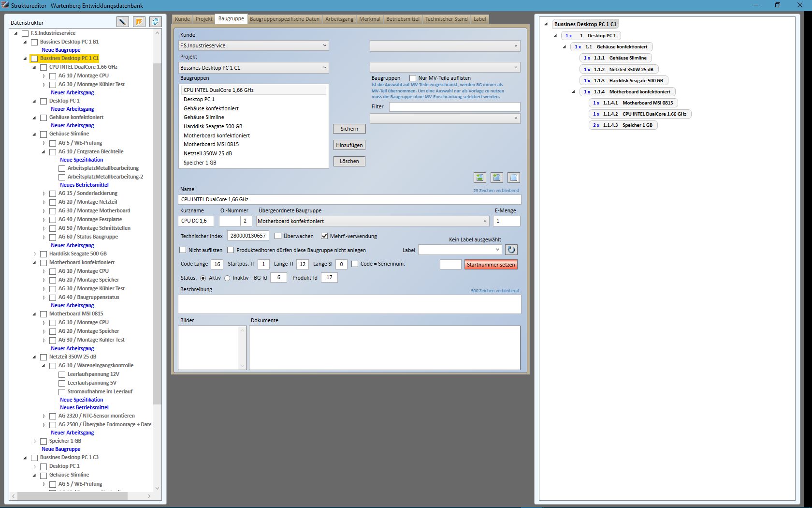
Task: Click Neue Spezifikation link under AG 10 / Entgraten Blechteile
Action: point(81,160)
